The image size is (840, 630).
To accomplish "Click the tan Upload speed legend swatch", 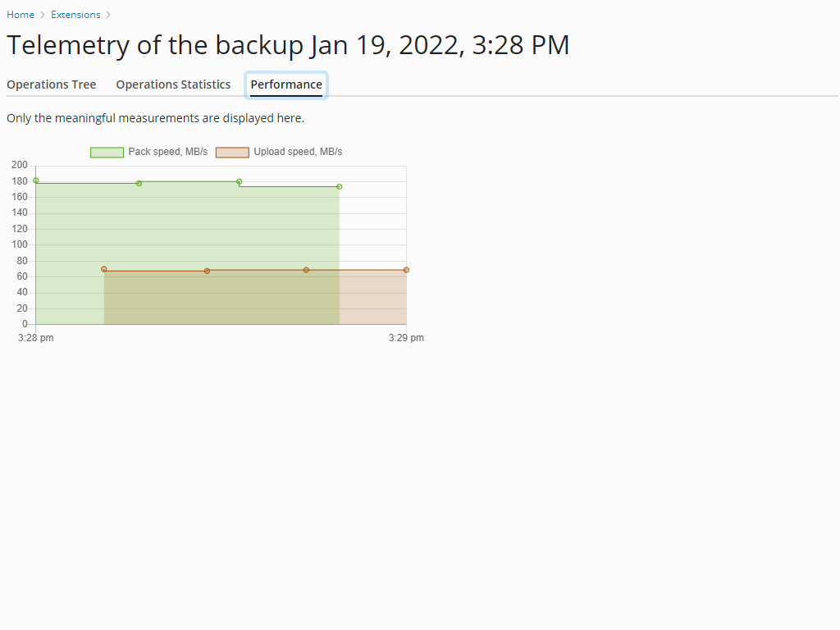I will tap(232, 151).
